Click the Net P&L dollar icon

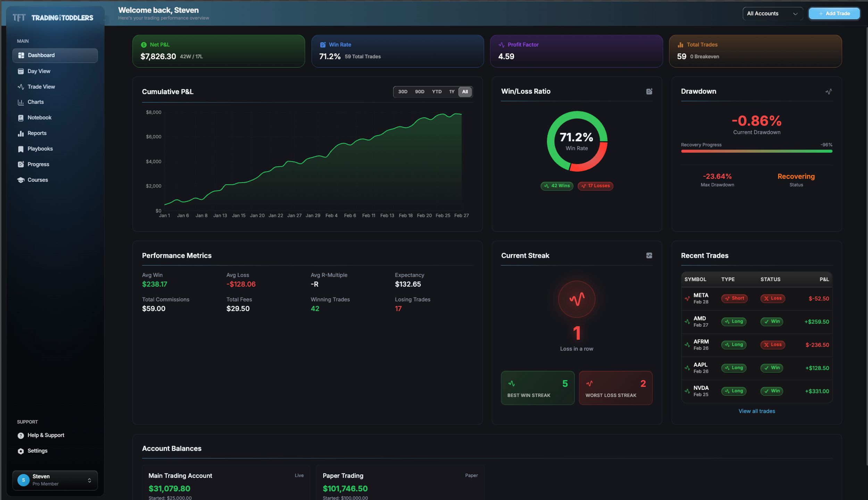(x=144, y=45)
